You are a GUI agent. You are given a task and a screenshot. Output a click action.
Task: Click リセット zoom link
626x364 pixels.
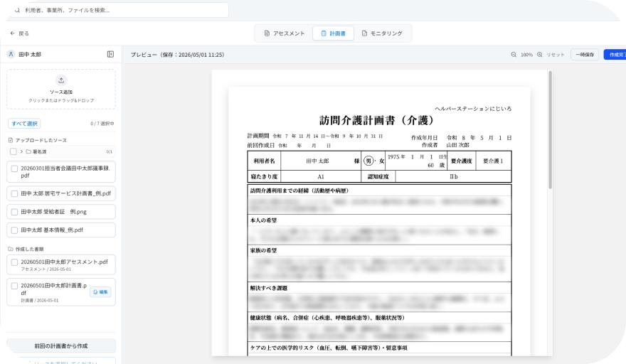tap(556, 55)
